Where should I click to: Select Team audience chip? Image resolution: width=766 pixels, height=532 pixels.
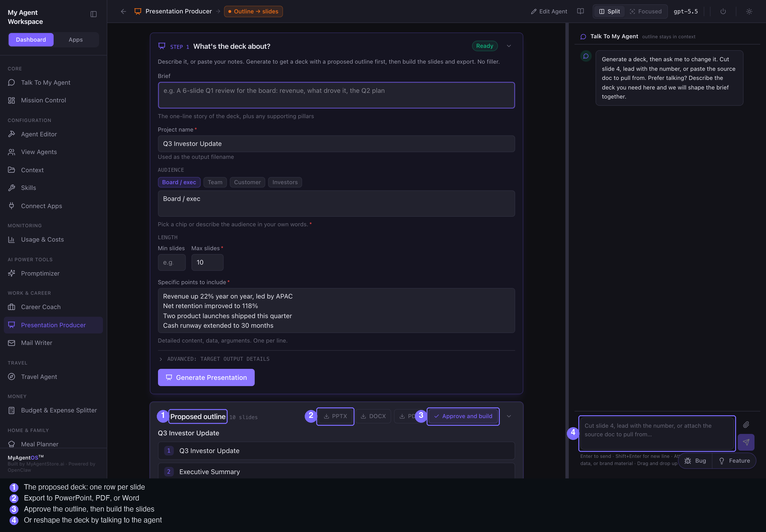215,182
